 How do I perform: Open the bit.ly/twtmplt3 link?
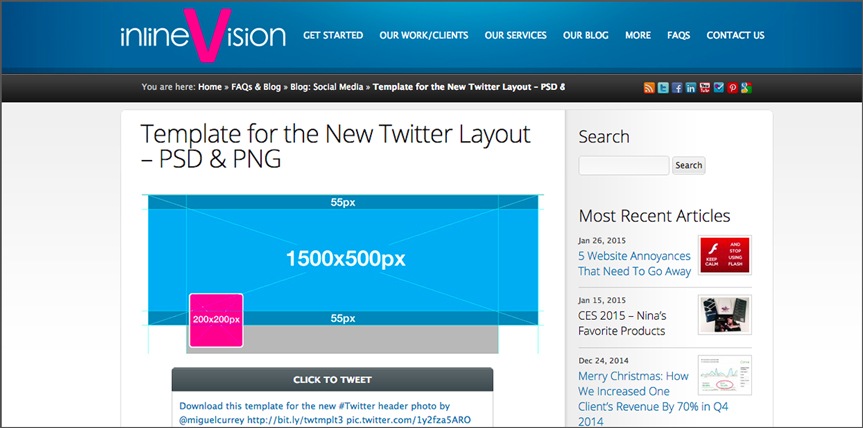pos(296,420)
